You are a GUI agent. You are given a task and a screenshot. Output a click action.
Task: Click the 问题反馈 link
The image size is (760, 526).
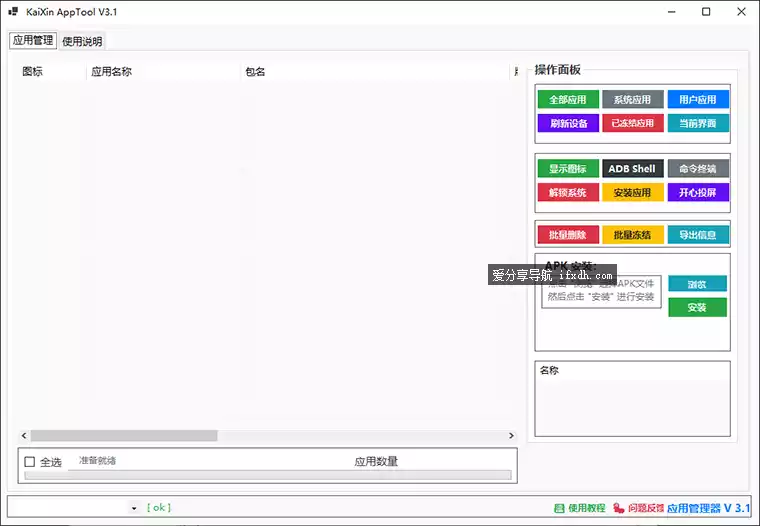point(646,508)
